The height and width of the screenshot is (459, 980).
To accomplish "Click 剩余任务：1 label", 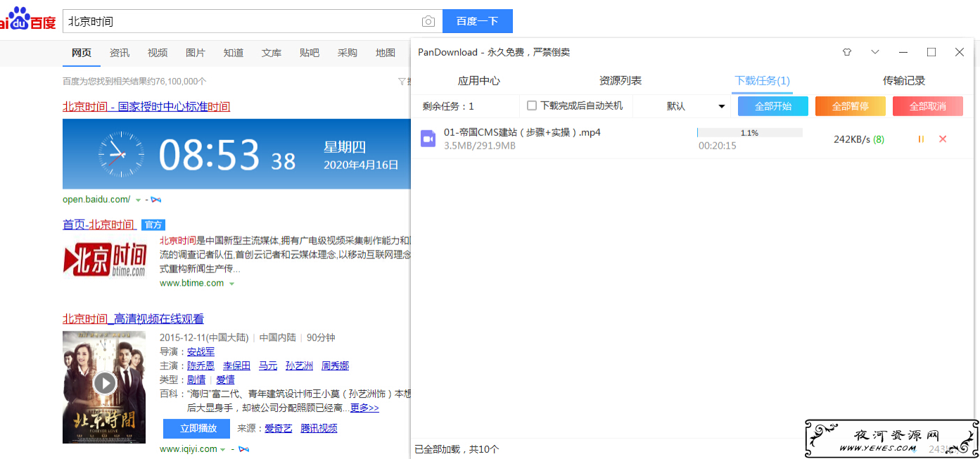I will coord(448,106).
